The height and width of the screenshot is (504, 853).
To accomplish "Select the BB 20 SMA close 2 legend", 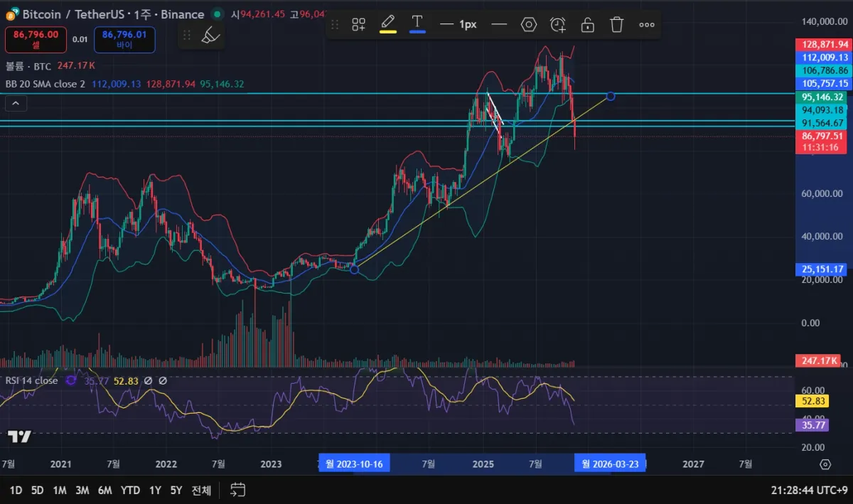I will [45, 84].
